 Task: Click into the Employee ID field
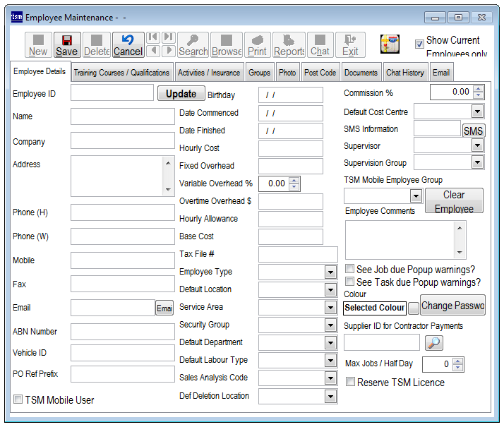point(112,93)
